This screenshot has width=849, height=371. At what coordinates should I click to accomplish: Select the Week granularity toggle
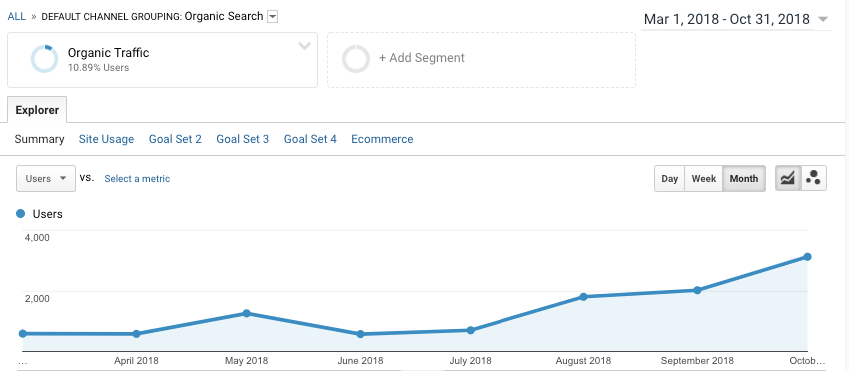704,178
